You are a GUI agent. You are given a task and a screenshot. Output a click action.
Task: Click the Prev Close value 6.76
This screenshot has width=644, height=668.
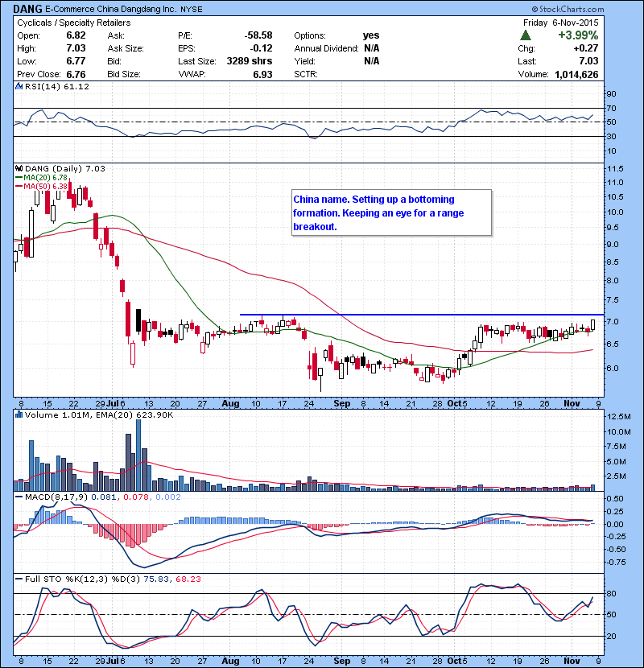click(76, 74)
